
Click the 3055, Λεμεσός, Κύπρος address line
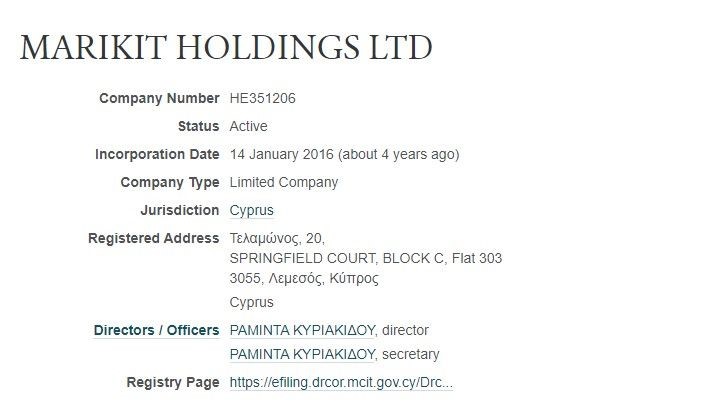coord(304,278)
